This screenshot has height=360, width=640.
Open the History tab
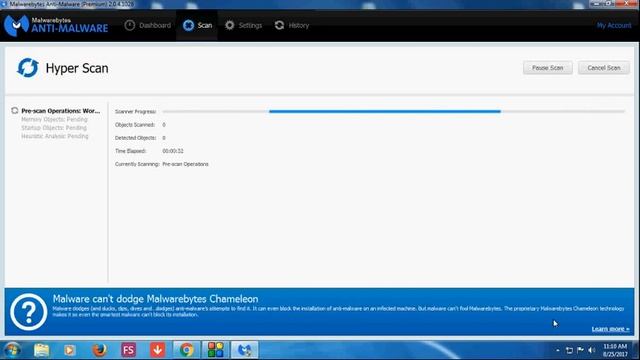[x=291, y=25]
